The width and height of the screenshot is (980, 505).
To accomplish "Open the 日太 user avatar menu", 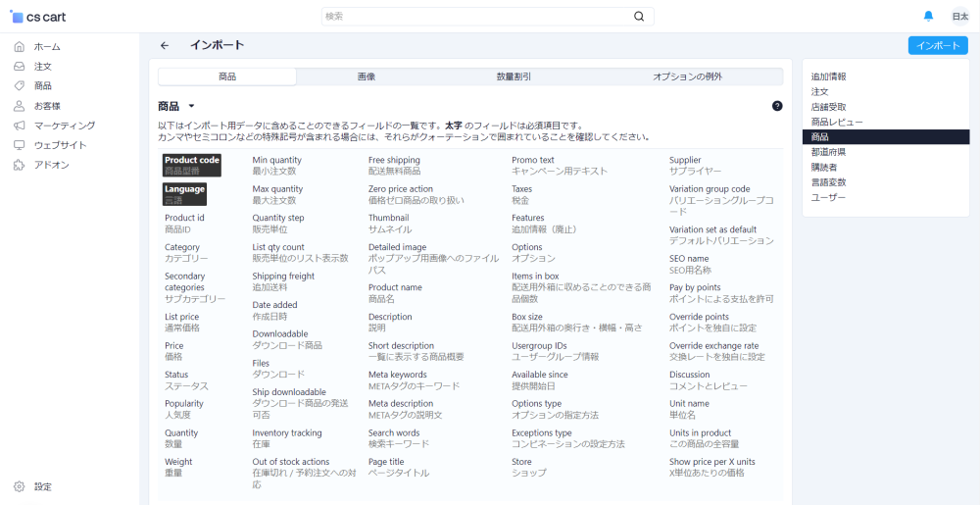I will pyautogui.click(x=959, y=17).
